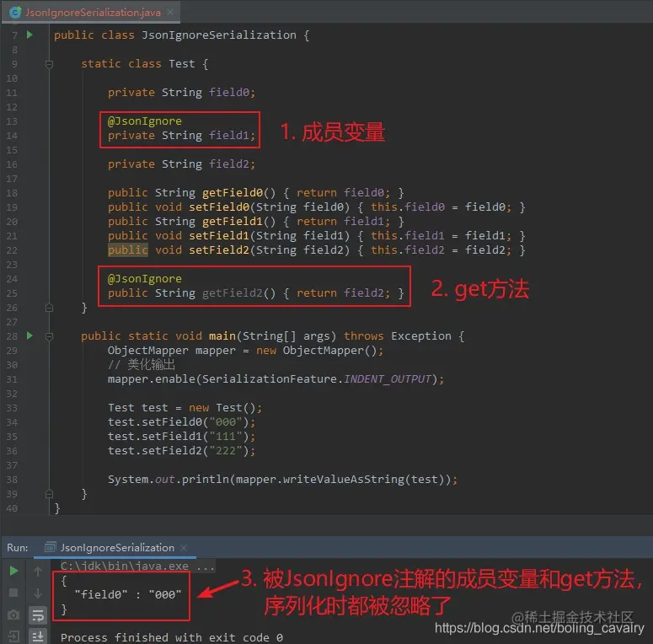Click the "000" string in setField0 call
This screenshot has width=653, height=644.
coord(226,422)
